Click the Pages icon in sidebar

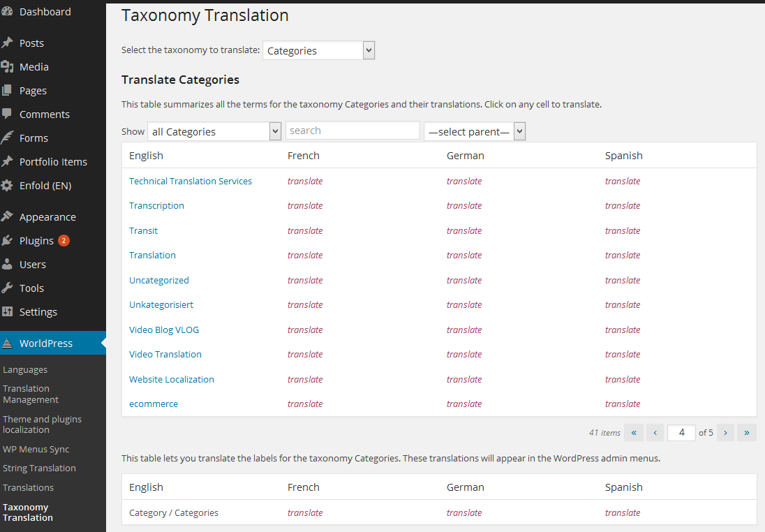7,90
